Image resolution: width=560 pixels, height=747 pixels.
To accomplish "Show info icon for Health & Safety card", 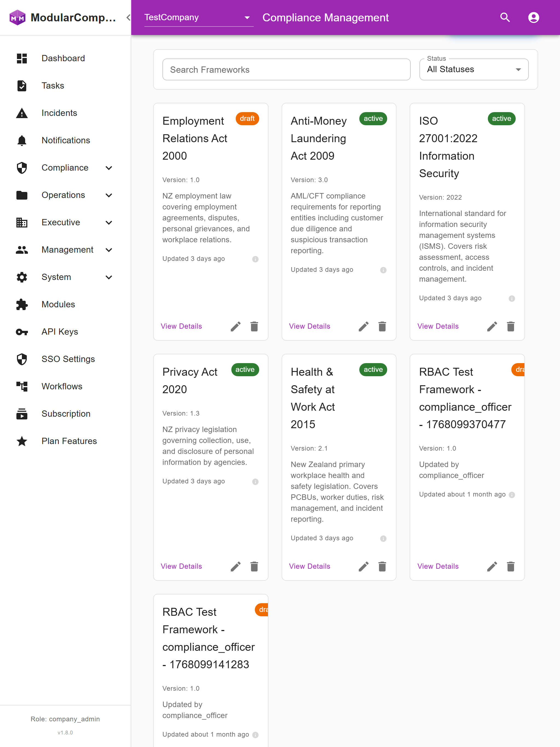I will pyautogui.click(x=383, y=538).
